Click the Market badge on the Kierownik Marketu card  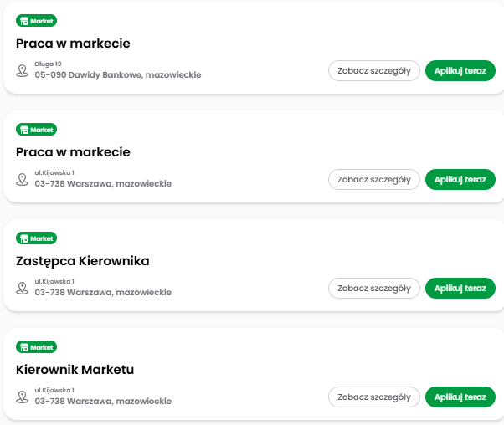tap(37, 347)
